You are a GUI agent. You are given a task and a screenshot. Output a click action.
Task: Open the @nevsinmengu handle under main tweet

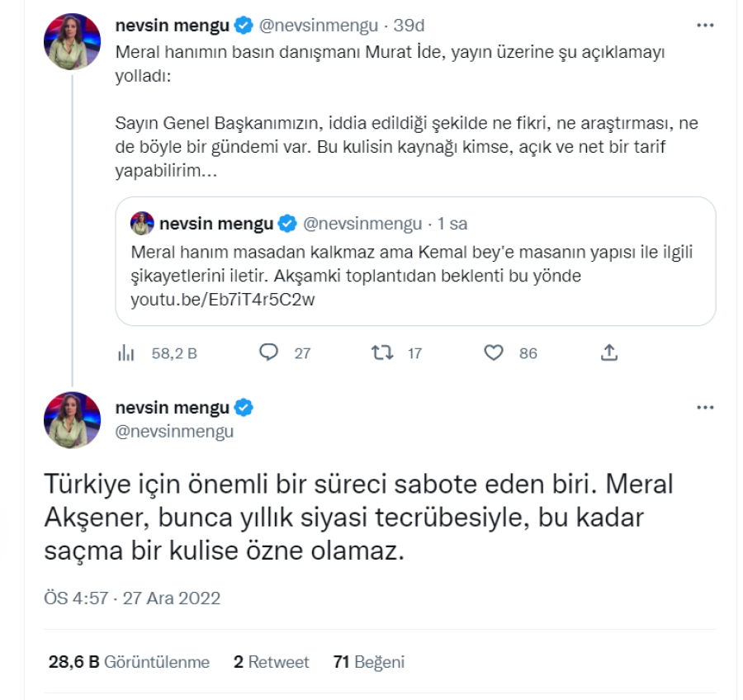click(174, 431)
